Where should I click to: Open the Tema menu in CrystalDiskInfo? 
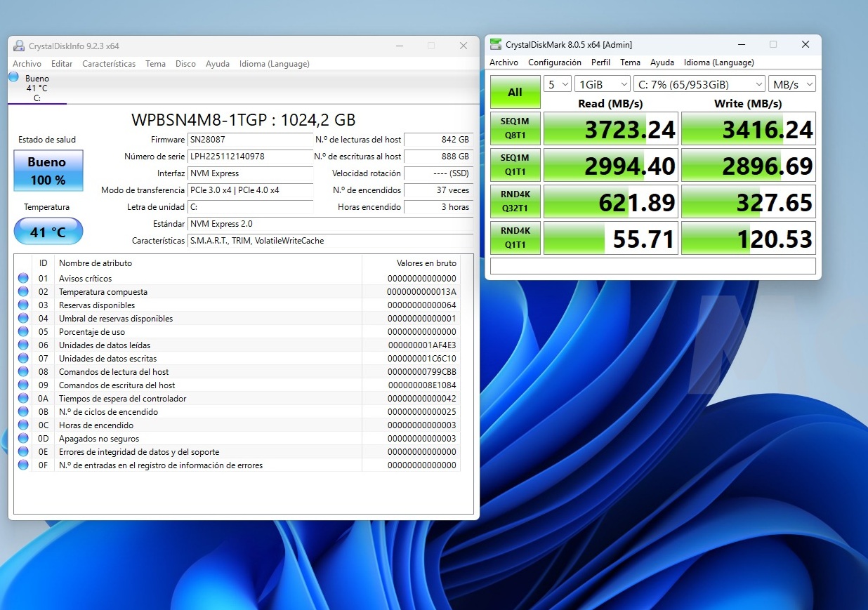[155, 64]
